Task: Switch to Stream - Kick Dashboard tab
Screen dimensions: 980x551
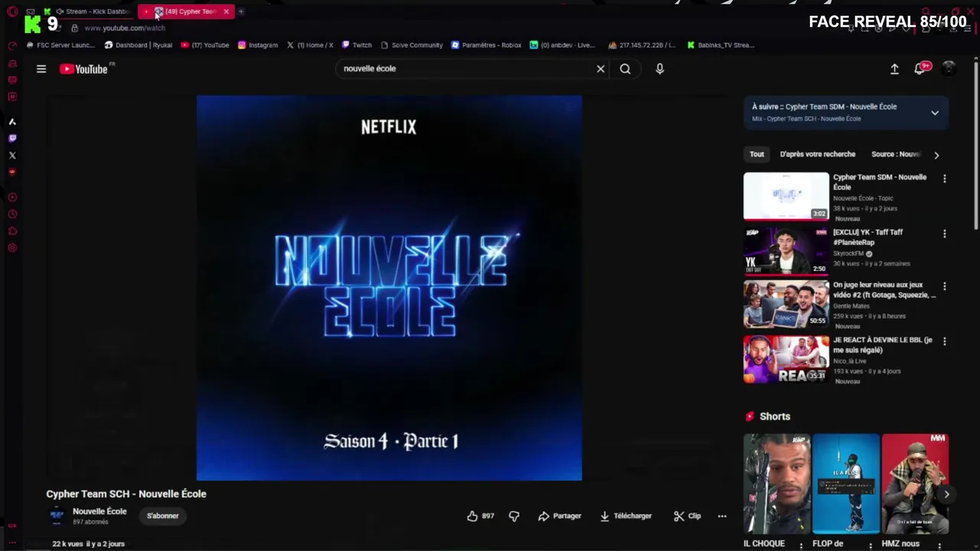Action: click(x=92, y=11)
